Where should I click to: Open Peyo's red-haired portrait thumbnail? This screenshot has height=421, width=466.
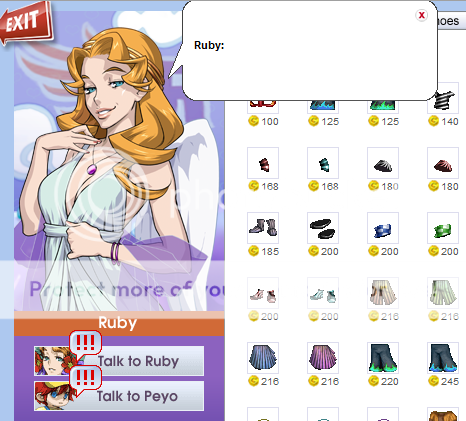click(53, 396)
